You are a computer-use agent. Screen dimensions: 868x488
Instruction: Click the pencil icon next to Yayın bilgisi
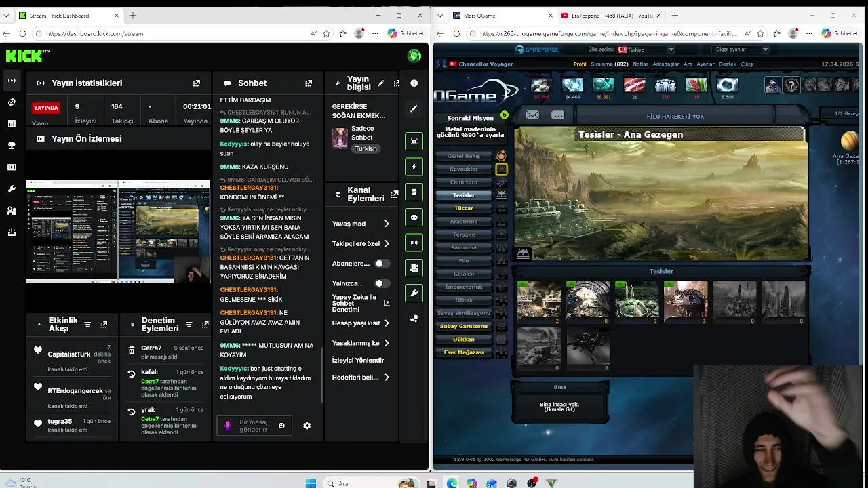(381, 83)
